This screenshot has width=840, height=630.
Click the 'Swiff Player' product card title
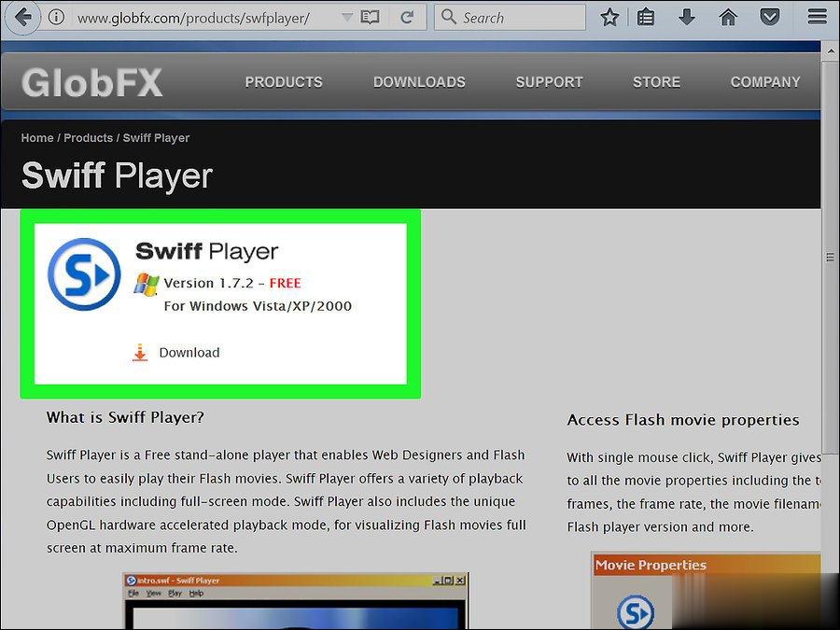pyautogui.click(x=207, y=251)
